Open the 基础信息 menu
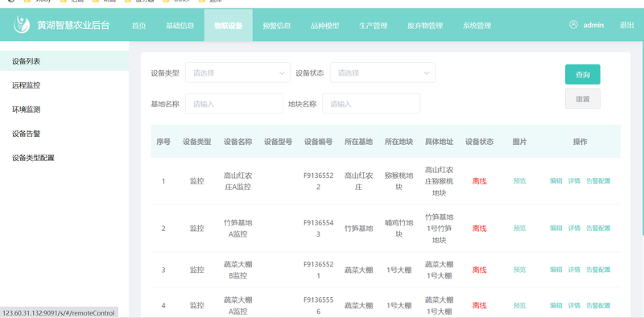Screen dimensions: 644x318 180,26
